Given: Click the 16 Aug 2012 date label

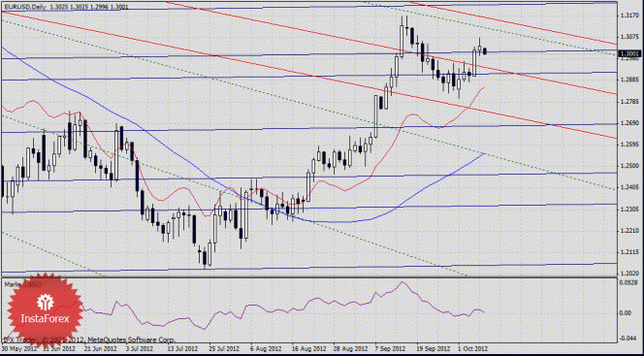Looking at the screenshot, I should pos(308,348).
